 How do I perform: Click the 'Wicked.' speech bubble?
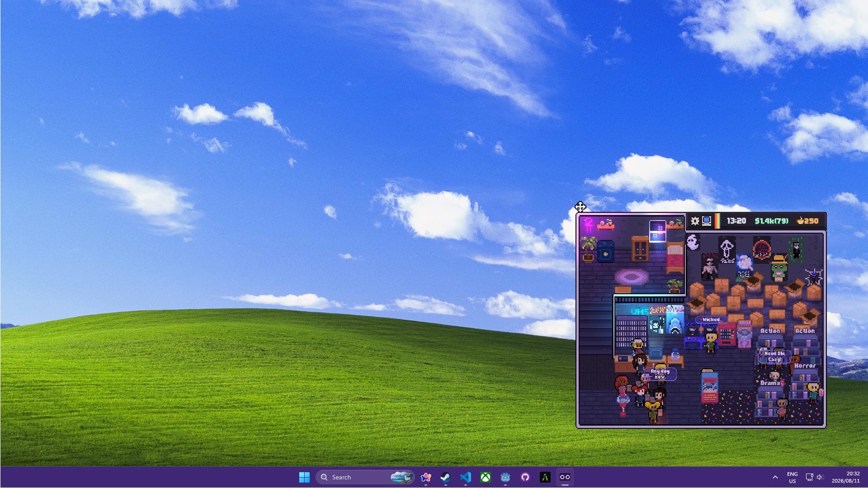711,319
